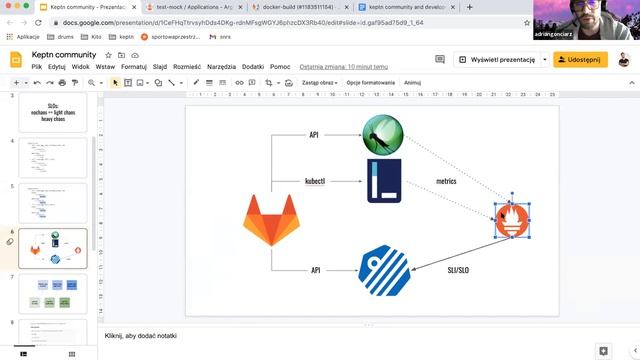
Task: Select slide 7 thumbnail with colored boxes
Action: coord(53,294)
